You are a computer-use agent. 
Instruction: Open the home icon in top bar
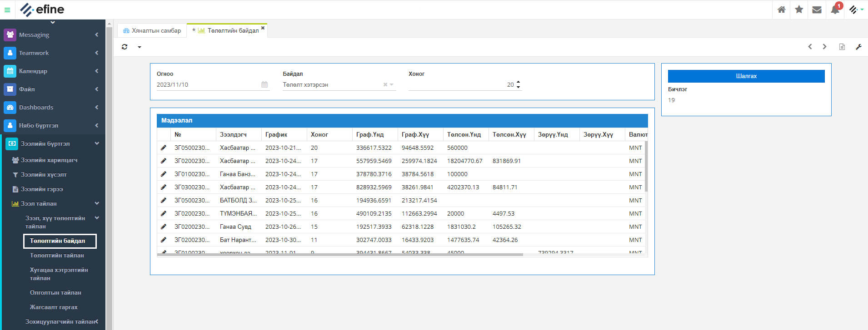(781, 10)
